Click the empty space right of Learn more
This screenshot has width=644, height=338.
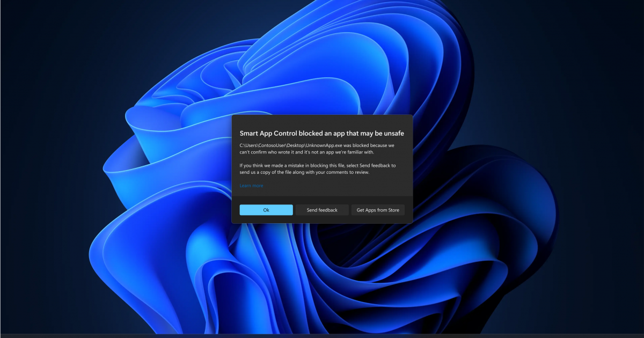coord(333,186)
